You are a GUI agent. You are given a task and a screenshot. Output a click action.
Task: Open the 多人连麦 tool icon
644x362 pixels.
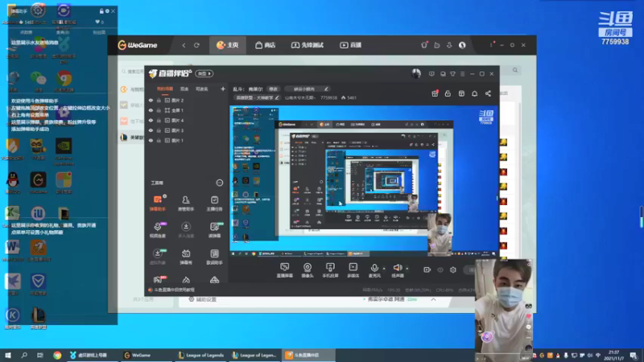[x=186, y=230]
